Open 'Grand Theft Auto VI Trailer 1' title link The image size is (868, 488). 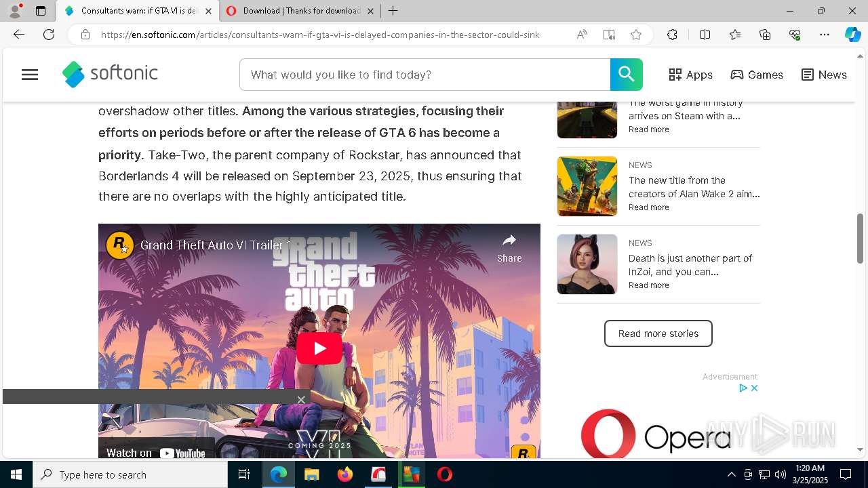[216, 245]
